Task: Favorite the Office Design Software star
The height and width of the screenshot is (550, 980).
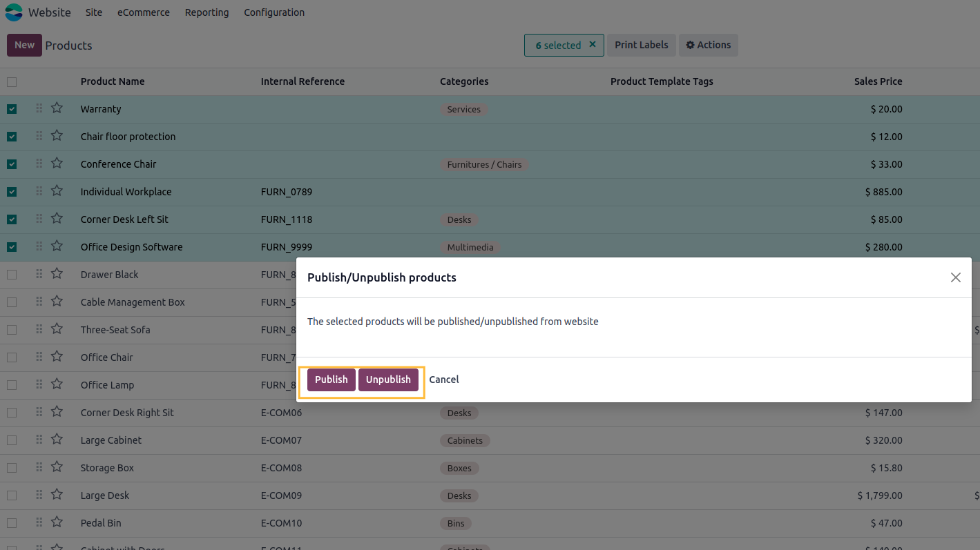Action: (57, 246)
